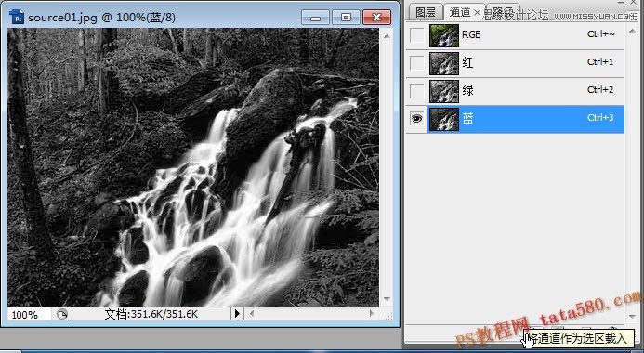Show the RGB composite channel visibility
644x353 pixels.
coord(416,35)
